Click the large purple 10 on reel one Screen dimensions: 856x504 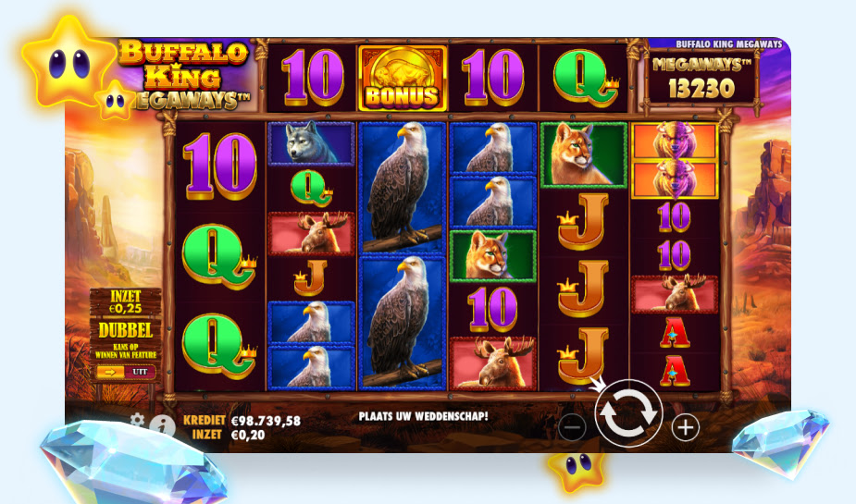click(x=219, y=166)
